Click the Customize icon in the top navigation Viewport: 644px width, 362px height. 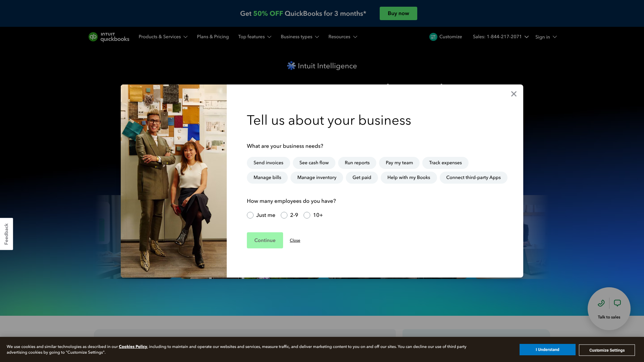pyautogui.click(x=433, y=37)
